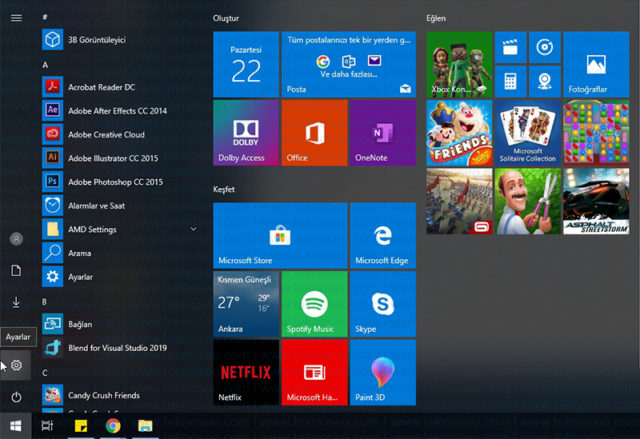Open the Gameloft battle game tile
Image resolution: width=640 pixels, height=439 pixels.
point(459,202)
